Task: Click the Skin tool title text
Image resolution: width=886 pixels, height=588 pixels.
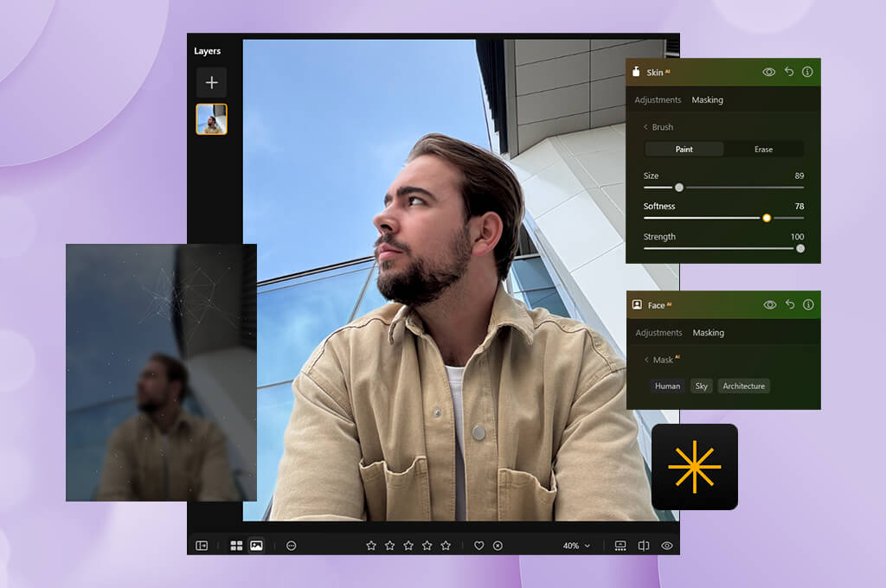Action: pyautogui.click(x=655, y=73)
